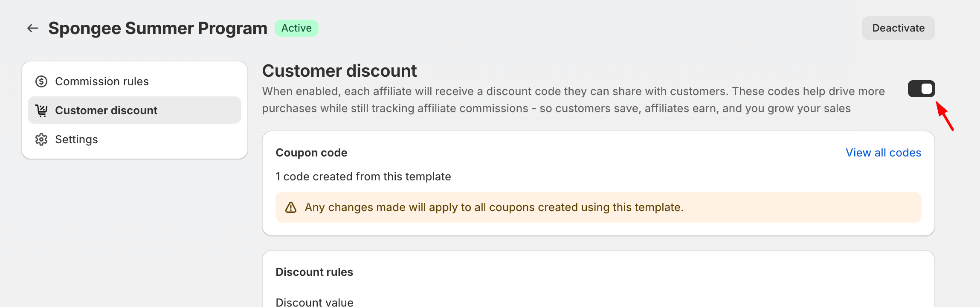Click the back arrow icon

point(33,28)
